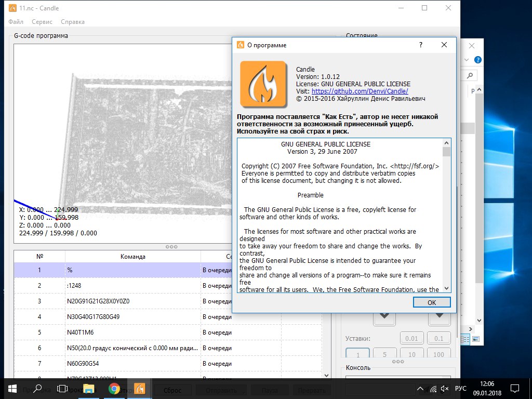The width and height of the screenshot is (532, 399).
Task: Set jog step to 0.1
Action: [438, 338]
